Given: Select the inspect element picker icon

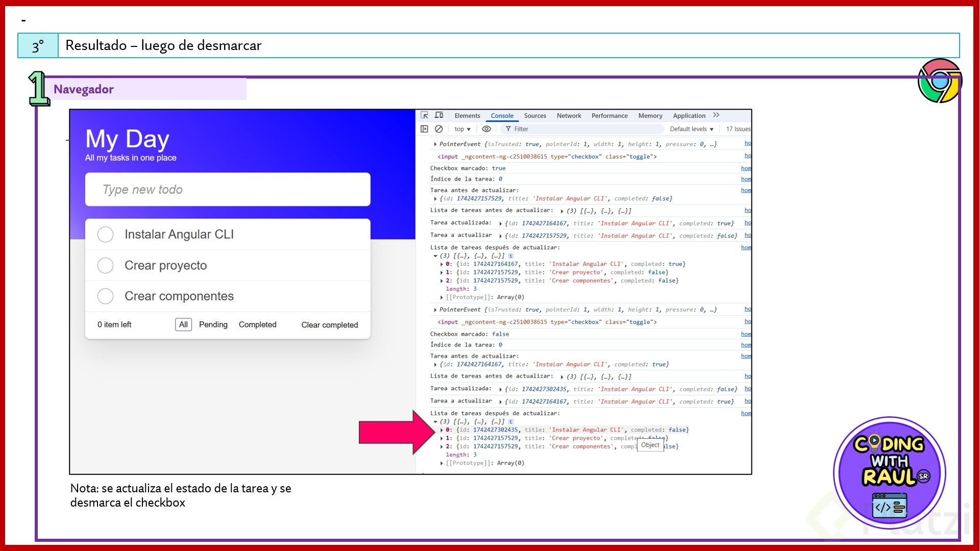Looking at the screenshot, I should point(424,115).
